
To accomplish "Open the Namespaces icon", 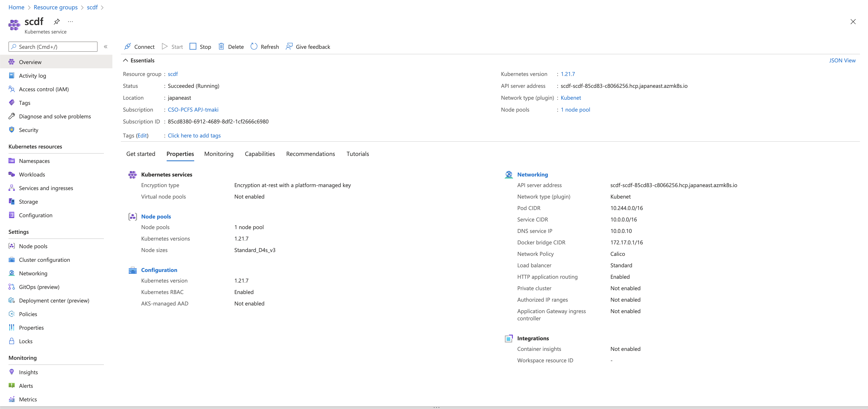I will [11, 161].
